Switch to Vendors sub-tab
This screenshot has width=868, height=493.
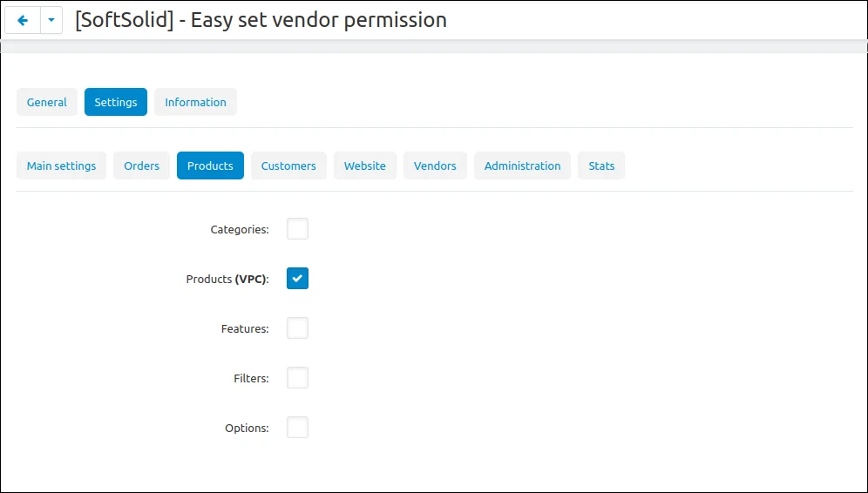(435, 165)
